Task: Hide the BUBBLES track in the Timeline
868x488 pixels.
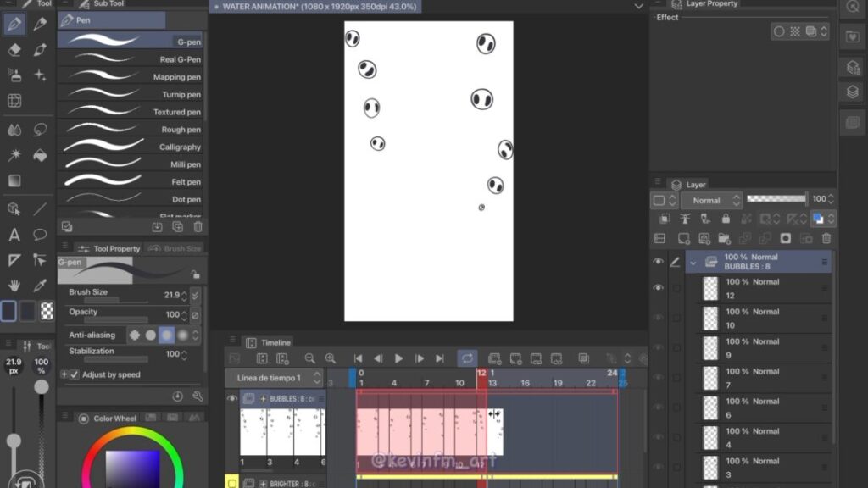Action: 232,398
